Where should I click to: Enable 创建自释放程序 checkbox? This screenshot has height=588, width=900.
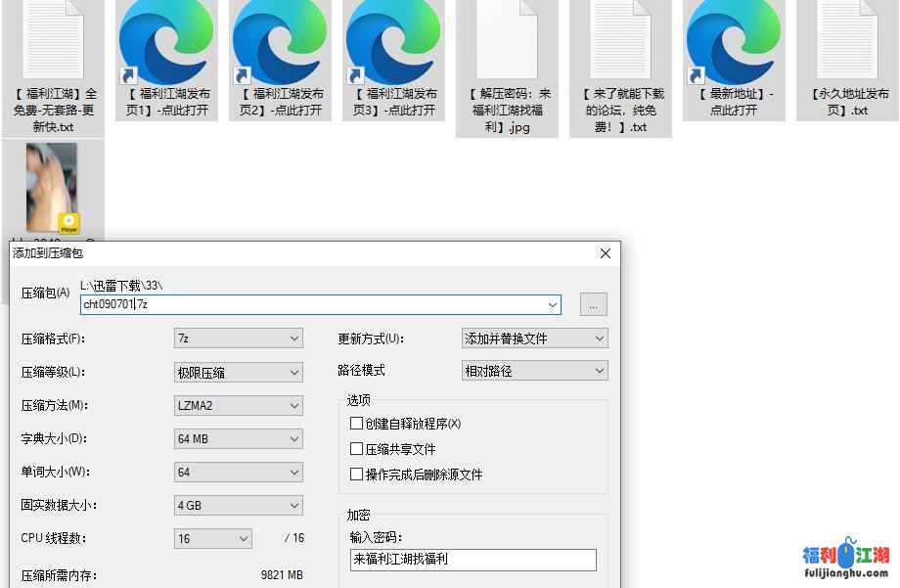point(357,424)
